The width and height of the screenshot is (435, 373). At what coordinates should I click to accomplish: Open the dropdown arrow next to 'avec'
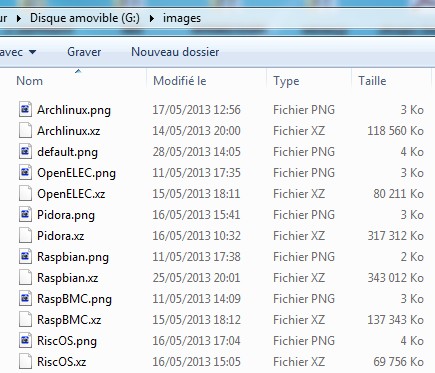tap(32, 52)
